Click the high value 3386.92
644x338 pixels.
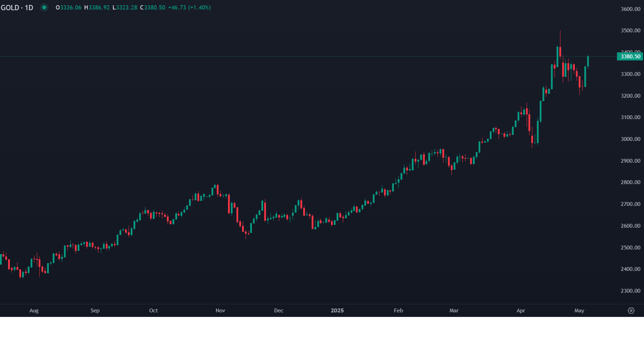point(99,7)
